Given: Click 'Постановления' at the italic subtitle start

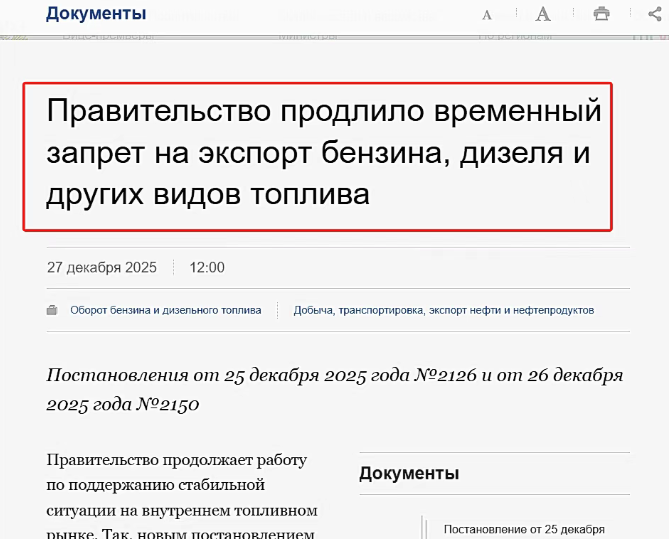Looking at the screenshot, I should [x=117, y=375].
